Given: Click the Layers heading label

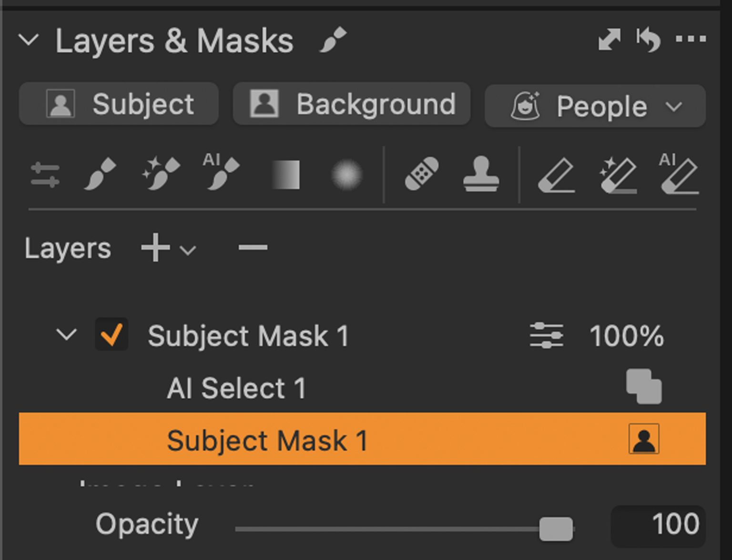Looking at the screenshot, I should click(68, 249).
